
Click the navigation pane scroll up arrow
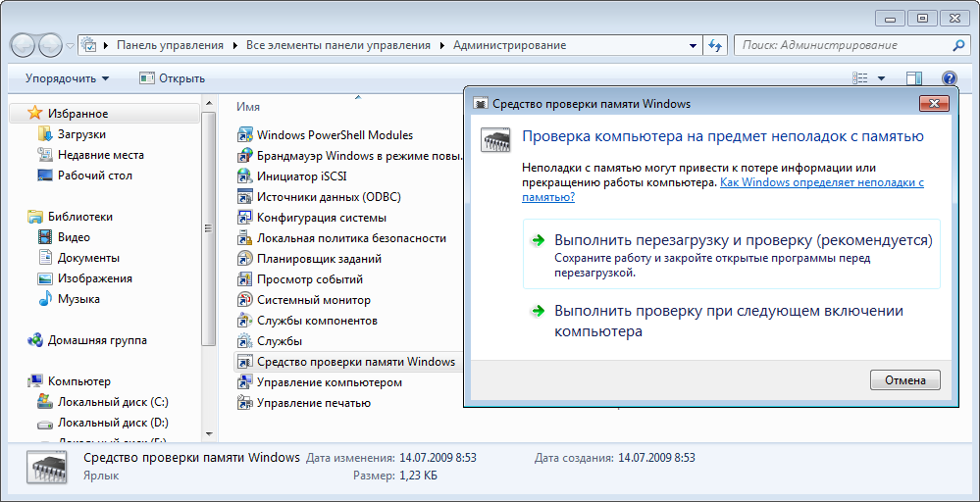[209, 103]
